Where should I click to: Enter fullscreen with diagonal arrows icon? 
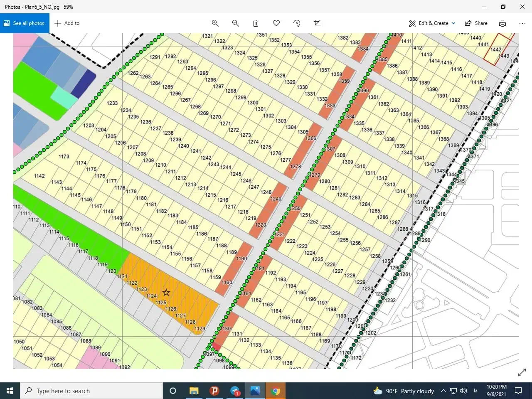(x=522, y=372)
